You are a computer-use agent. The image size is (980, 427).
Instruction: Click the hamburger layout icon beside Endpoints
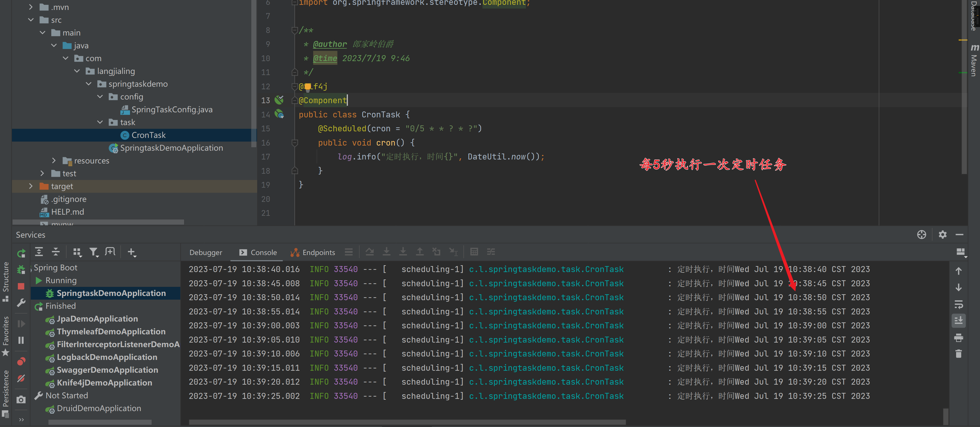point(349,252)
